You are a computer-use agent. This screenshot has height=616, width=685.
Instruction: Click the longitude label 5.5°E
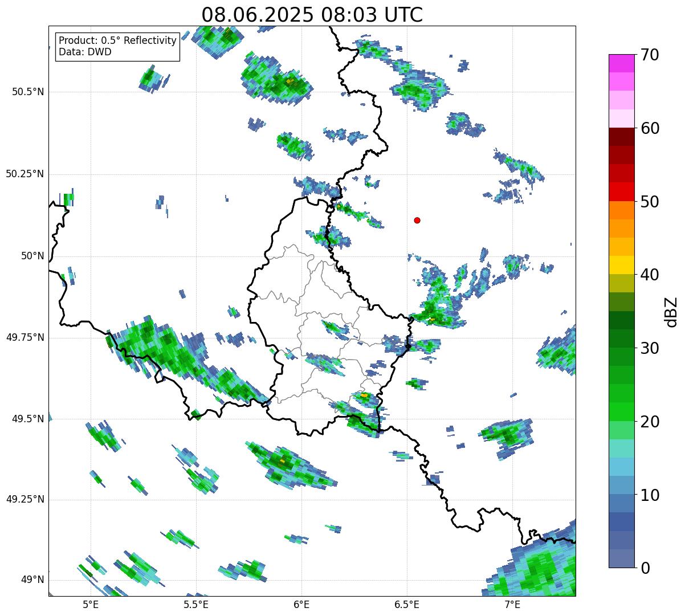[196, 604]
